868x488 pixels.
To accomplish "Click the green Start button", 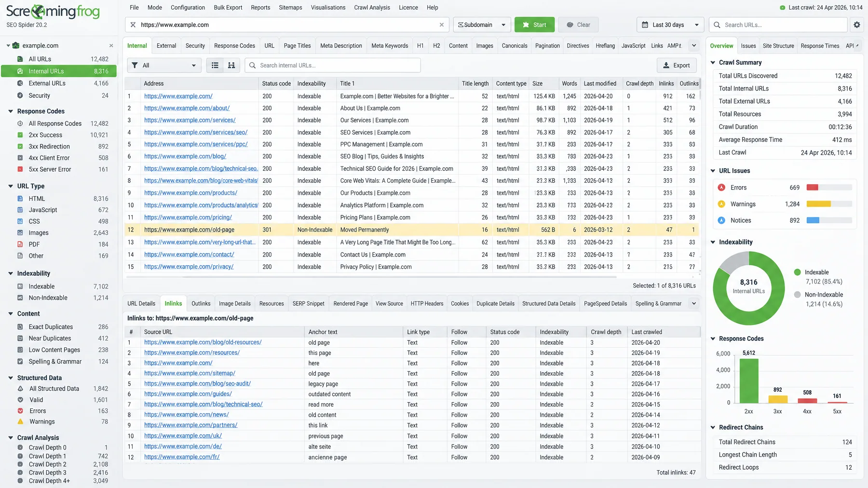I will click(534, 25).
